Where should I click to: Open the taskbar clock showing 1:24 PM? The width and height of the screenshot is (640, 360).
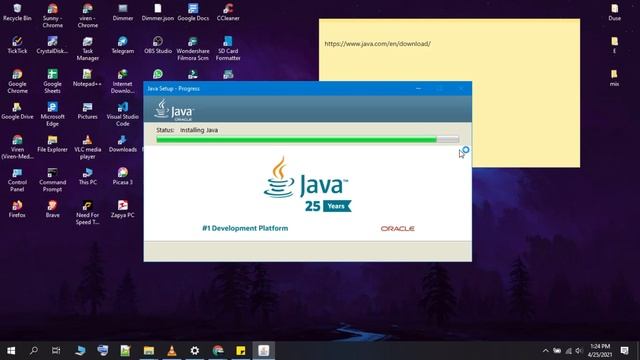click(x=600, y=350)
